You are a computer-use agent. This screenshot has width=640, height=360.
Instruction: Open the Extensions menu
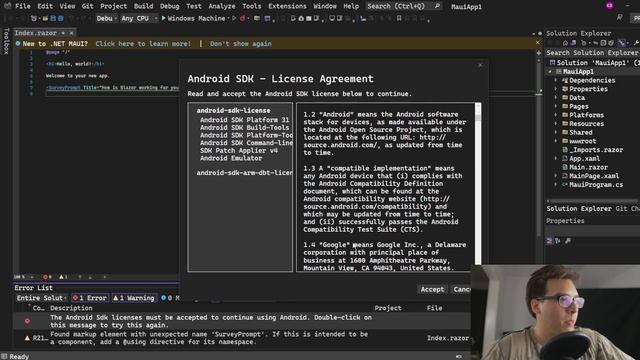tap(287, 6)
